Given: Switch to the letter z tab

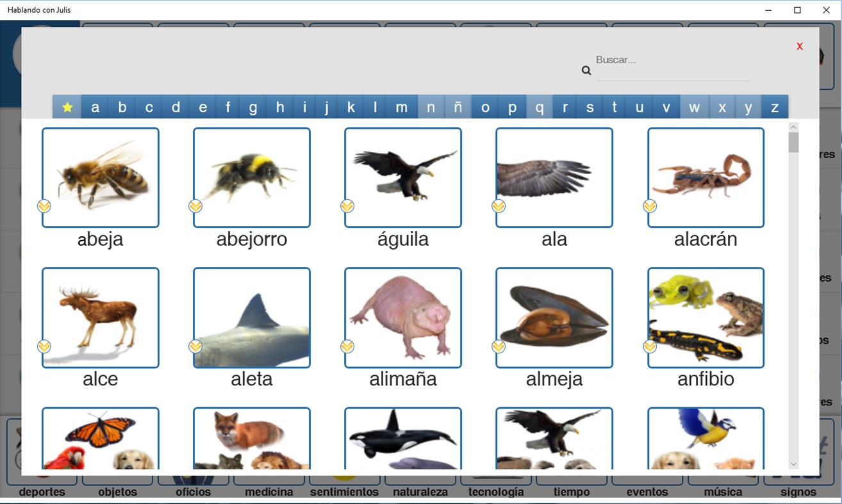Looking at the screenshot, I should pyautogui.click(x=775, y=106).
